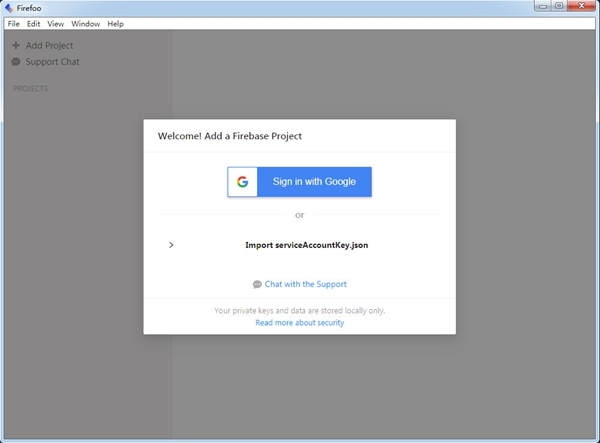This screenshot has height=443, width=600.
Task: Open the Help menu
Action: tap(115, 24)
